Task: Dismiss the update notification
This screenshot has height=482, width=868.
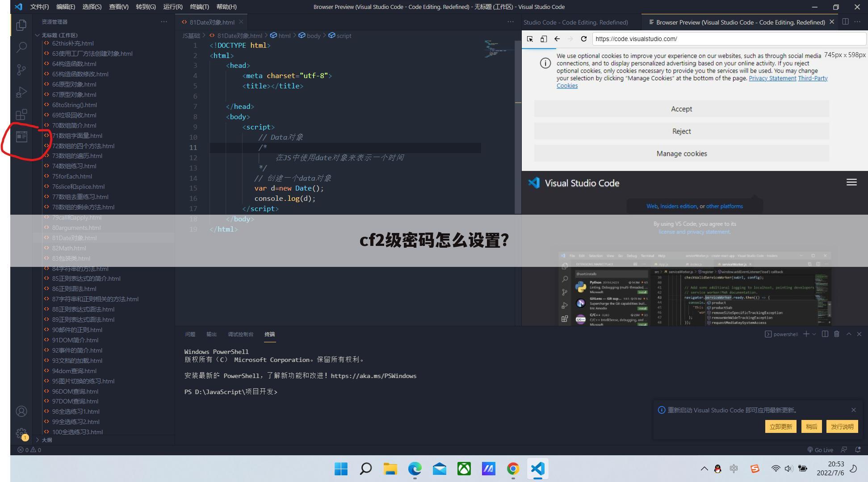Action: tap(854, 410)
